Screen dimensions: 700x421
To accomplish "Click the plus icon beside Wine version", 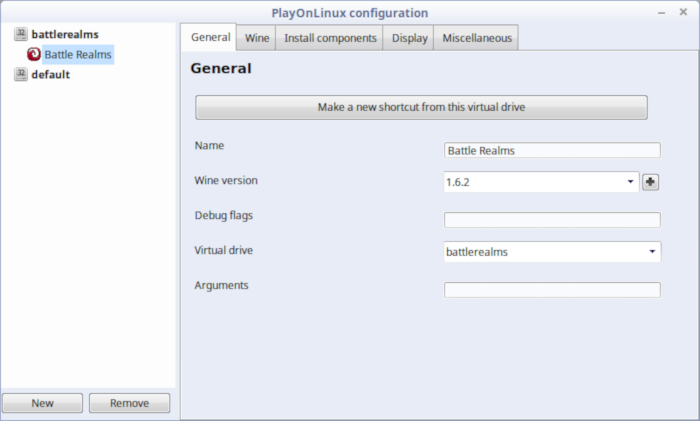I will [x=650, y=182].
